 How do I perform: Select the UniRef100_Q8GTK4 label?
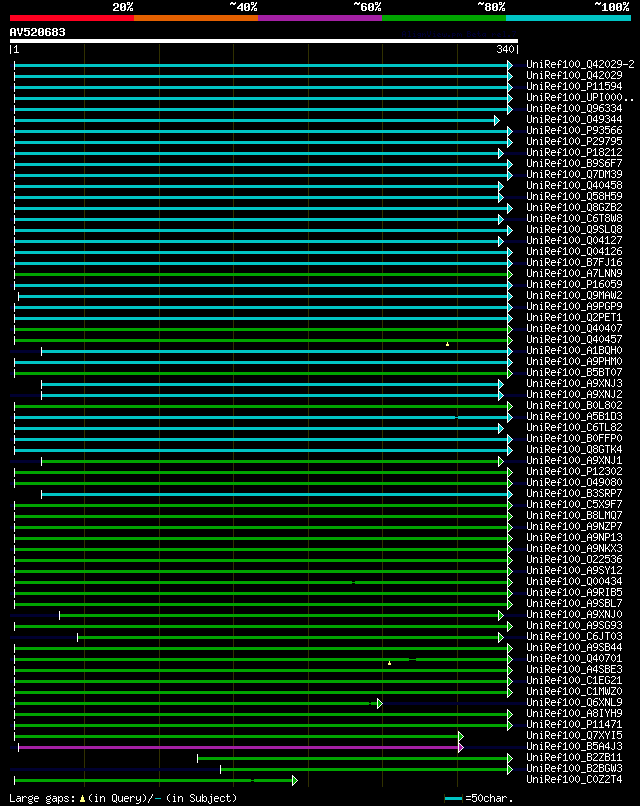point(574,449)
